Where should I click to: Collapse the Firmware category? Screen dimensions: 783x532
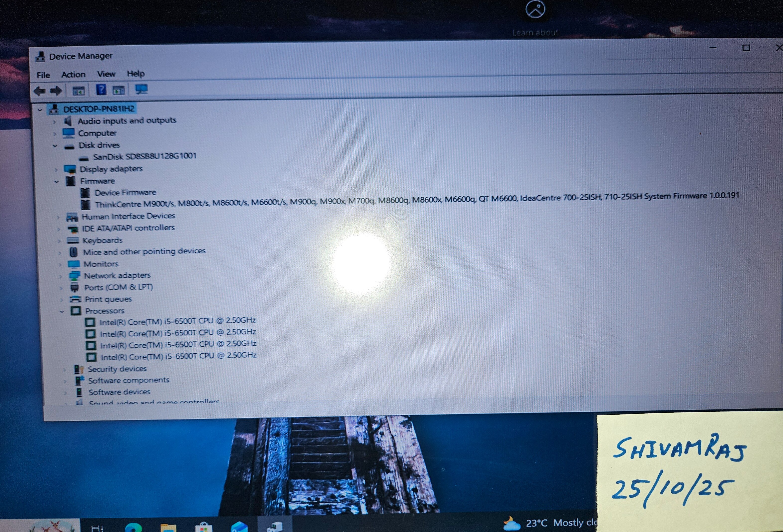point(56,182)
